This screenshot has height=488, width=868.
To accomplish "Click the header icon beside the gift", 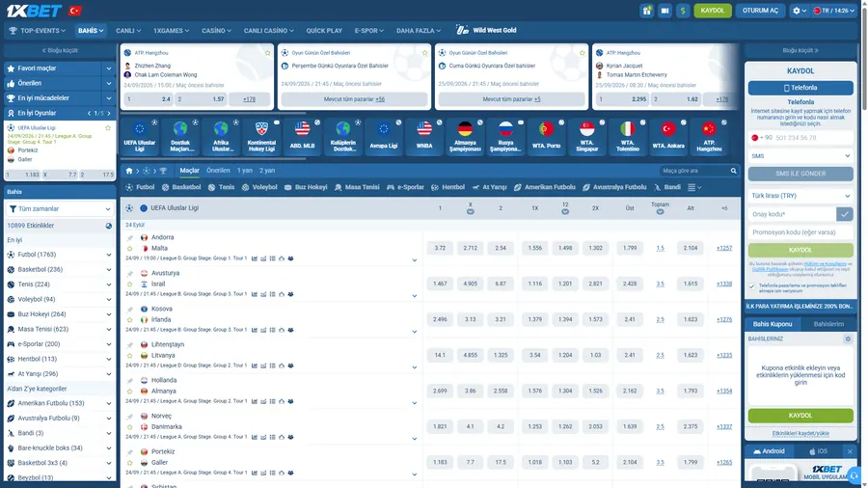I will [x=665, y=11].
